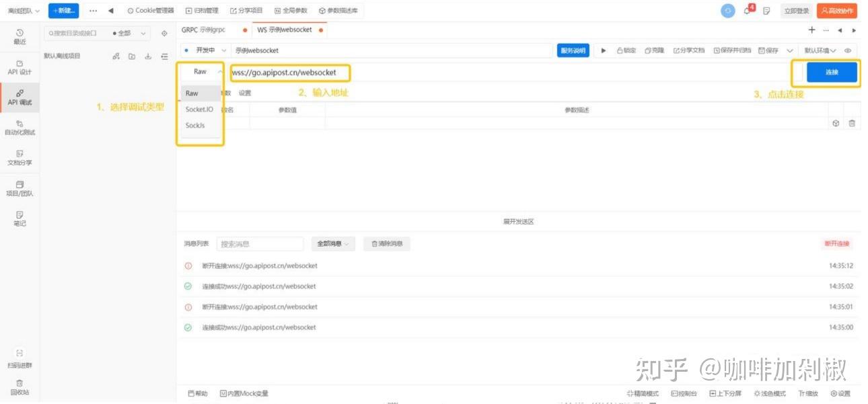The width and height of the screenshot is (868, 404).
Task: Select 分享项目 in the top menu
Action: 246,10
